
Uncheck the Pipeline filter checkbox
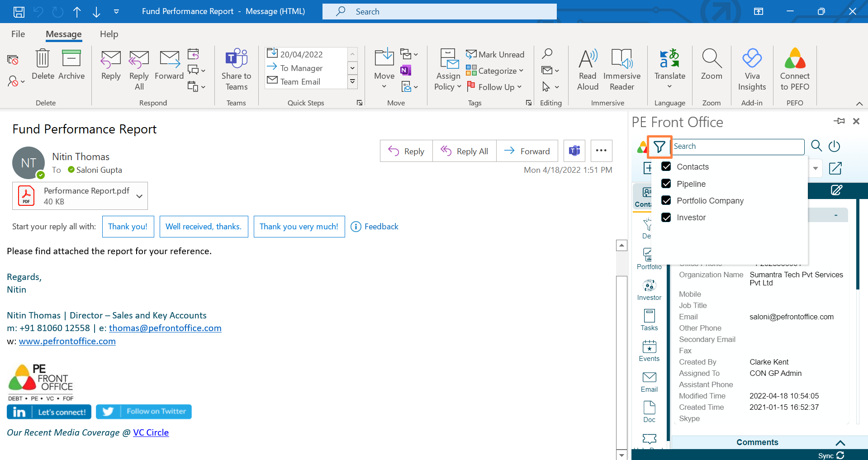(x=666, y=184)
